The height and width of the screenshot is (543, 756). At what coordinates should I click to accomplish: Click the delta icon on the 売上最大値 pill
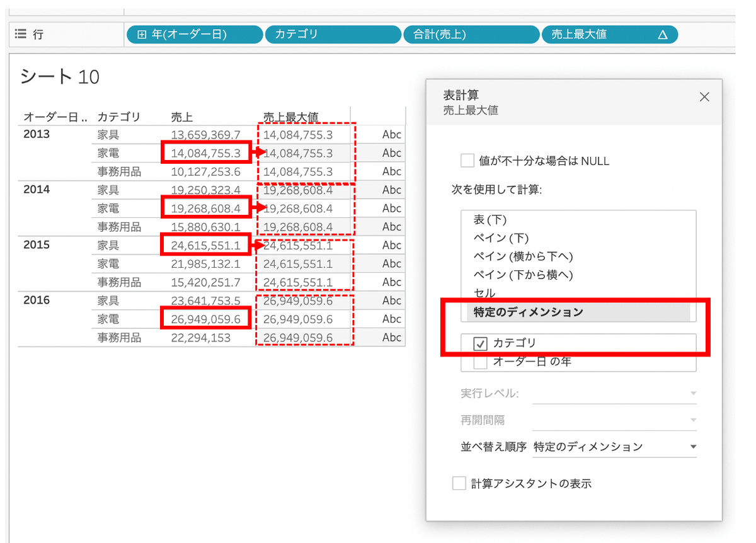click(662, 34)
